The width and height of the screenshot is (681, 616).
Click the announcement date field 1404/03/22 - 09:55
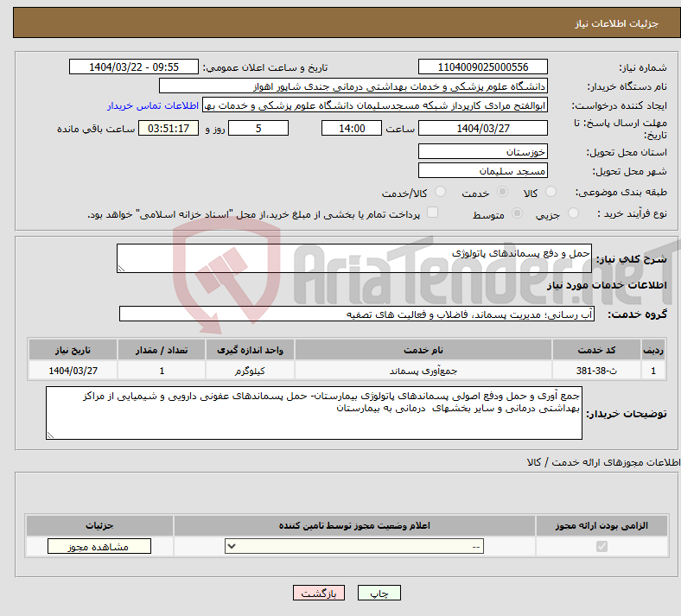(x=134, y=67)
